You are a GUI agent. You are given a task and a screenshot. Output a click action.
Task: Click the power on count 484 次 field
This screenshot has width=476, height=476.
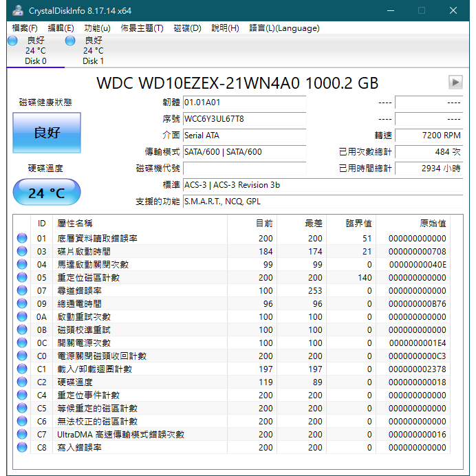(x=429, y=152)
